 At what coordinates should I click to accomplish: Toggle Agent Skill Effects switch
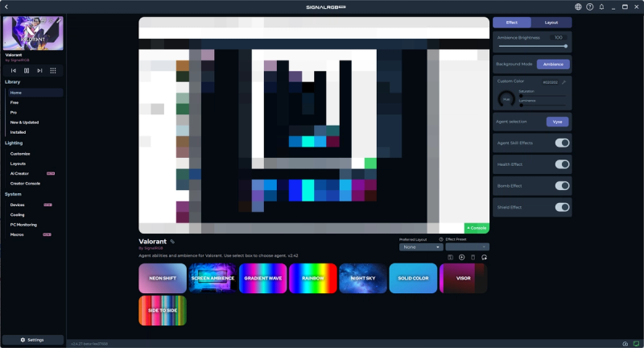pyautogui.click(x=562, y=143)
